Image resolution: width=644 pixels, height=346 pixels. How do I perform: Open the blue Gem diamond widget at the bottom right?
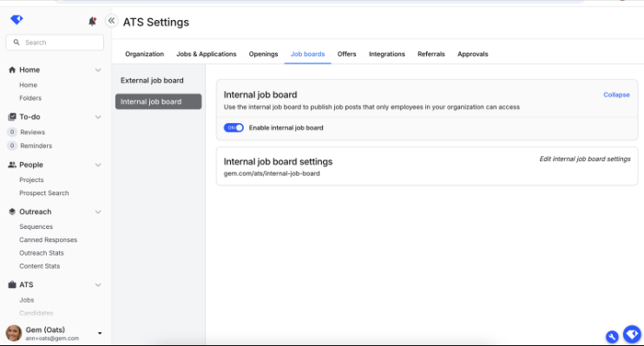point(632,335)
